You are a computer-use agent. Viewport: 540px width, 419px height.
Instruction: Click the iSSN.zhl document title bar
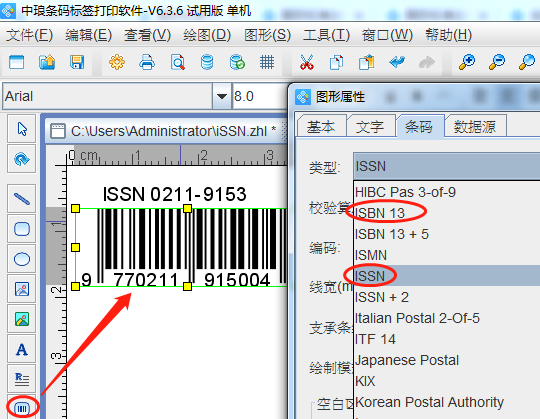point(167,131)
